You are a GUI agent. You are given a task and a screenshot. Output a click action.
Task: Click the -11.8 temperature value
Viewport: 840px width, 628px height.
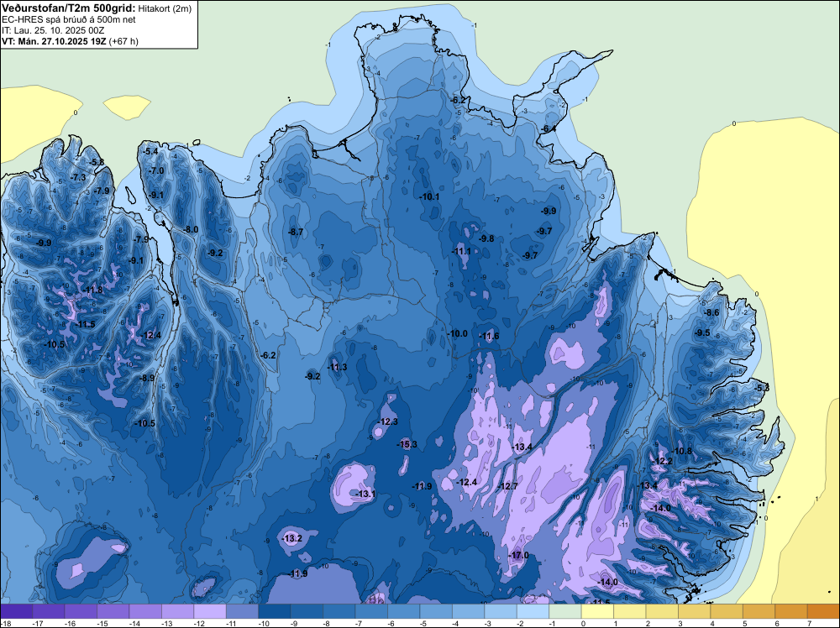tap(92, 290)
